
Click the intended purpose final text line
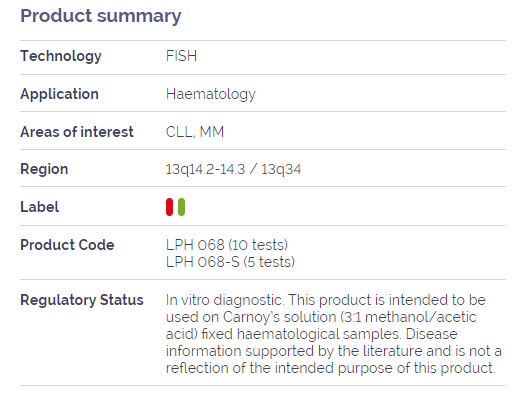coord(330,368)
